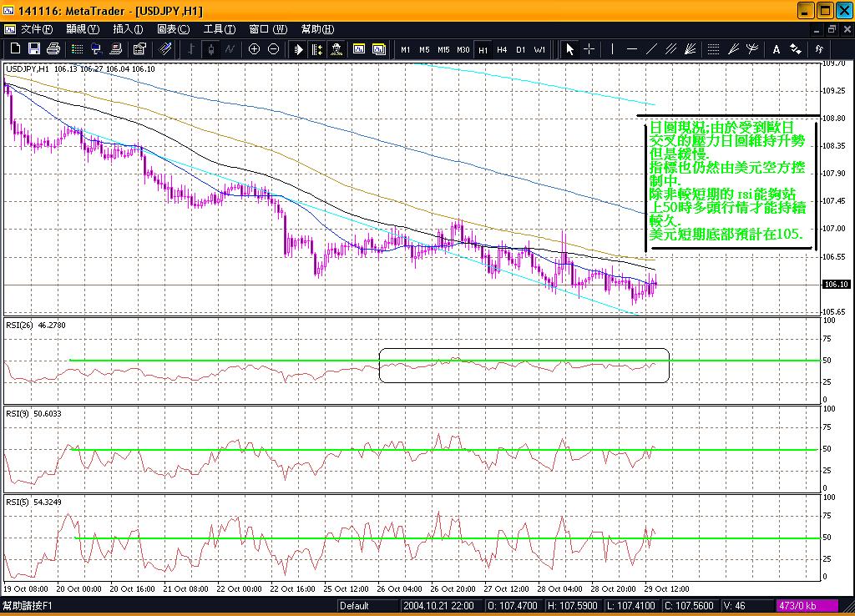Toggle chart shift icon
Screen dimensions: 855x616
coord(316,49)
